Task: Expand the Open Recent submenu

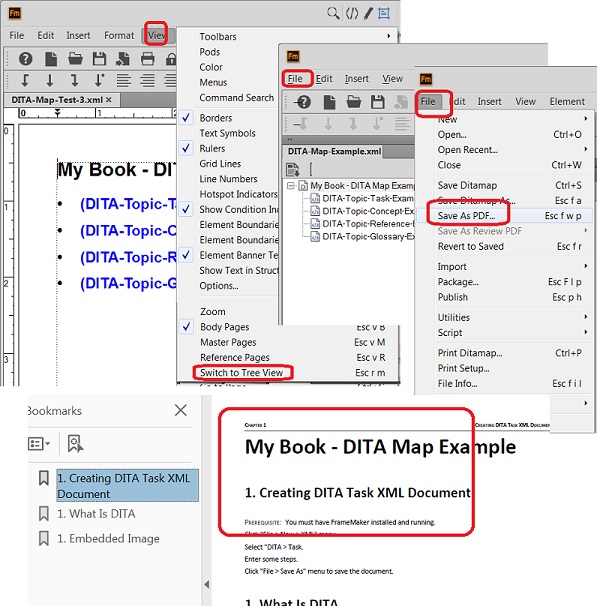Action: click(586, 149)
